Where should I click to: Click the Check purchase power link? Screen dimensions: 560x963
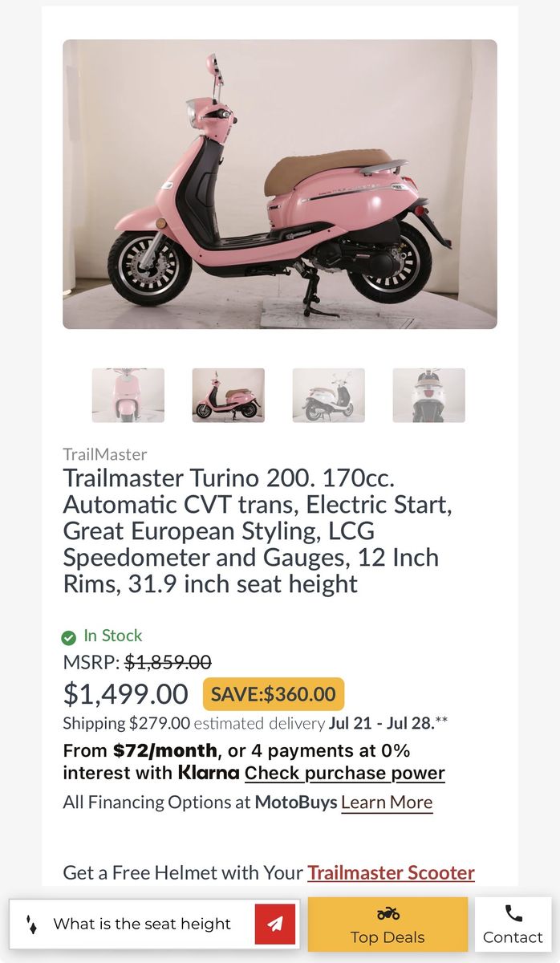pyautogui.click(x=345, y=774)
